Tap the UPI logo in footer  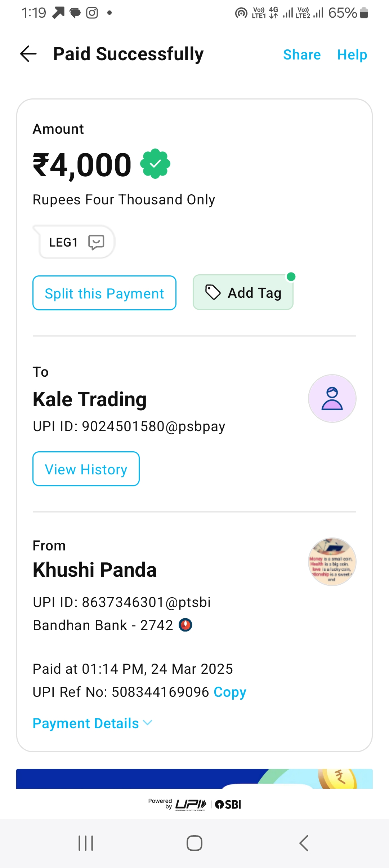(191, 804)
